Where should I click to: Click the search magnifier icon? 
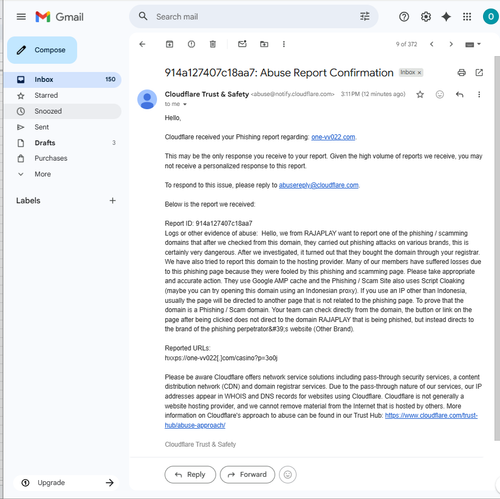143,16
